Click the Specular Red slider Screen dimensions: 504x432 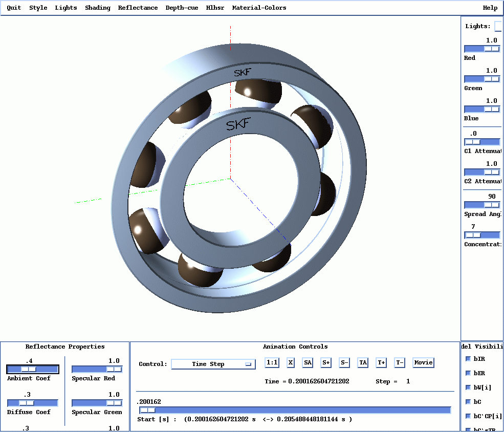tap(97, 370)
